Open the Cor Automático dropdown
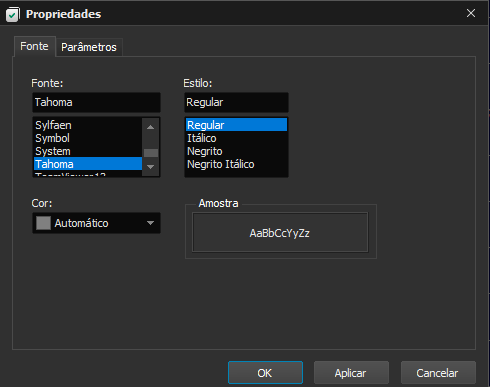The image size is (490, 387). click(96, 223)
